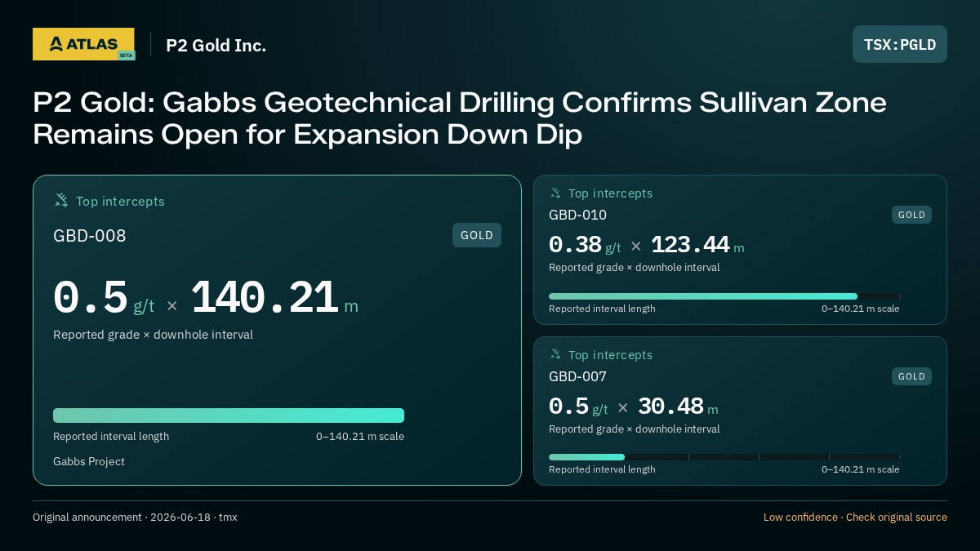Click the drill icon in the GBD-007 card

click(x=555, y=355)
